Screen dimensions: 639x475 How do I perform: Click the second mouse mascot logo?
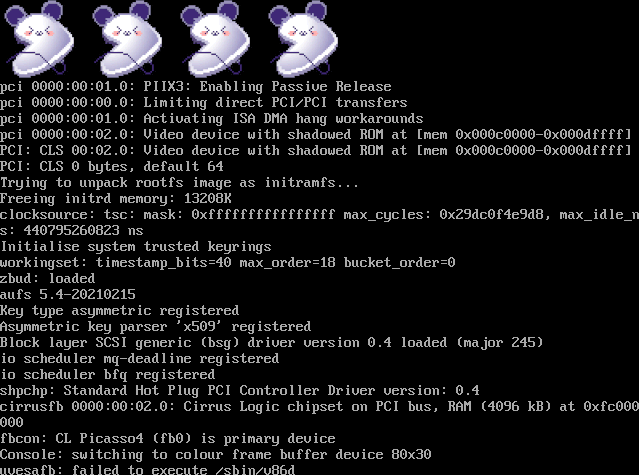127,39
